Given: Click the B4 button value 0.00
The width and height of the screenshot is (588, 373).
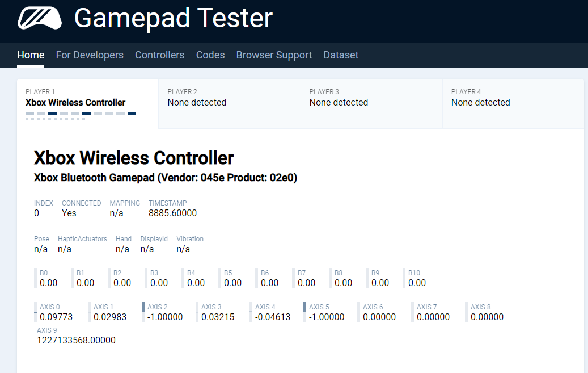Looking at the screenshot, I should pyautogui.click(x=196, y=283).
